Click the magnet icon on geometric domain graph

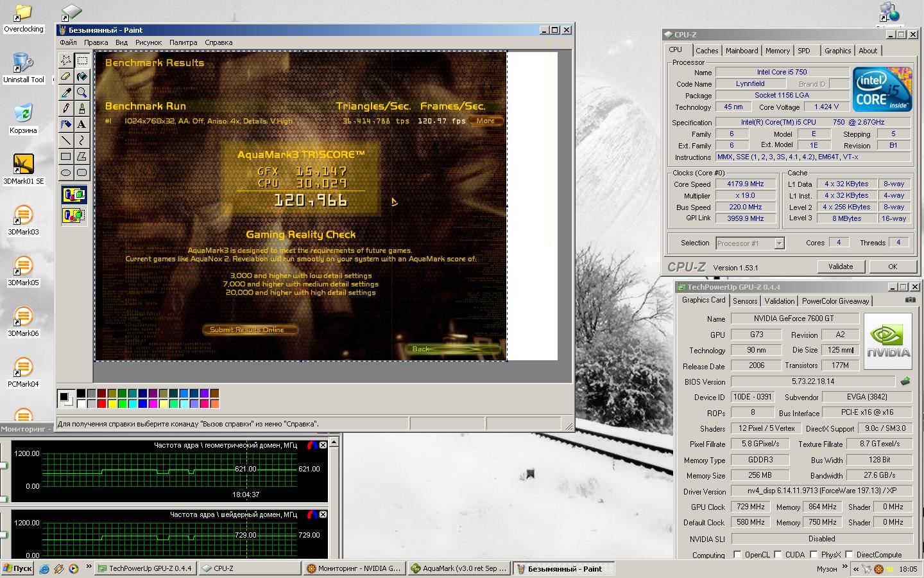coord(312,444)
